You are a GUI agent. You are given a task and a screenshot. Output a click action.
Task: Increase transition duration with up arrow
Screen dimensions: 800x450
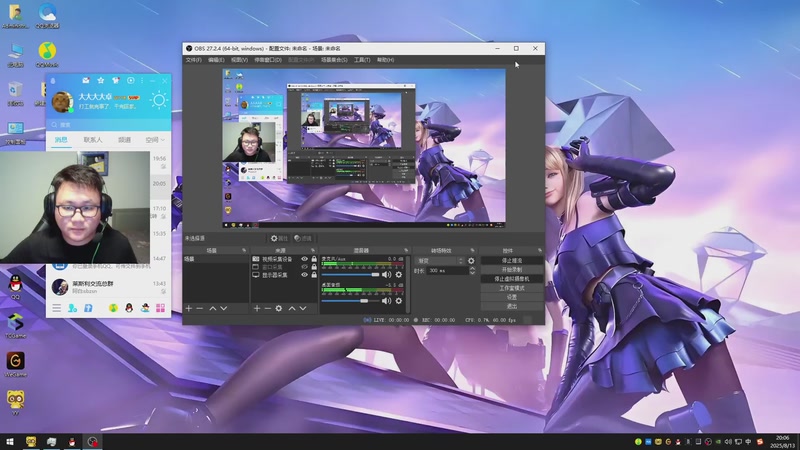tap(472, 268)
